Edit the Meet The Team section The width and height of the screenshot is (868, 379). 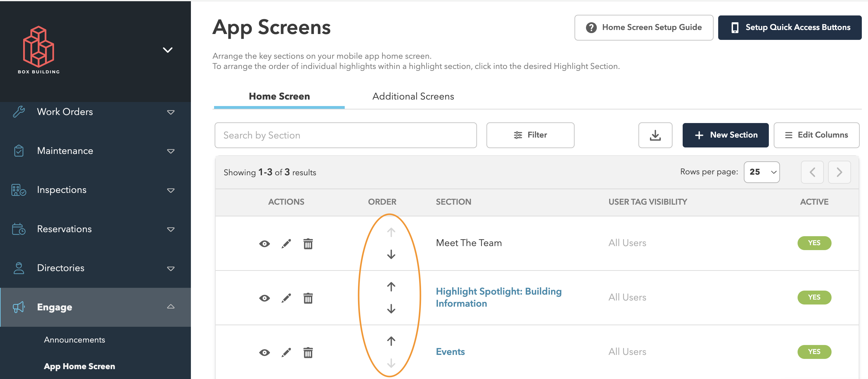(x=286, y=244)
